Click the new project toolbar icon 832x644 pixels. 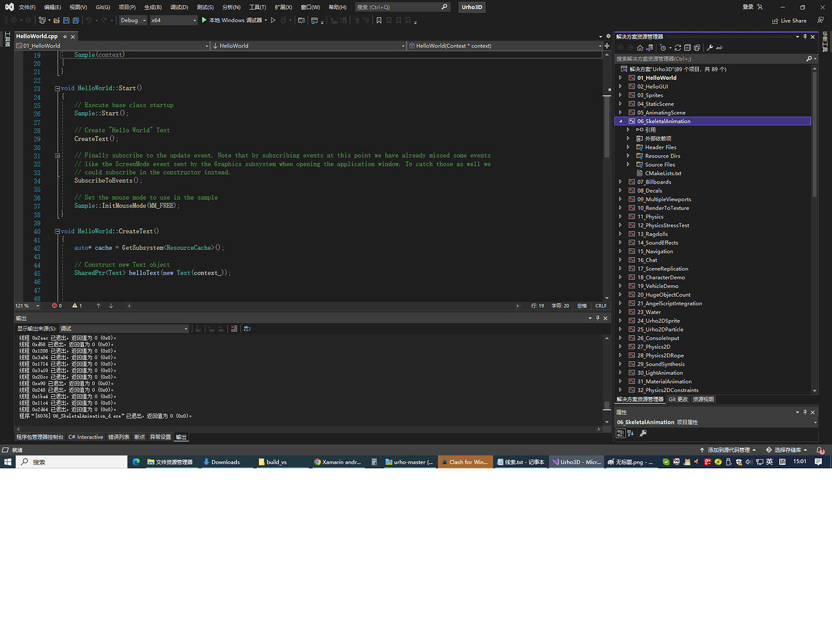pyautogui.click(x=42, y=20)
